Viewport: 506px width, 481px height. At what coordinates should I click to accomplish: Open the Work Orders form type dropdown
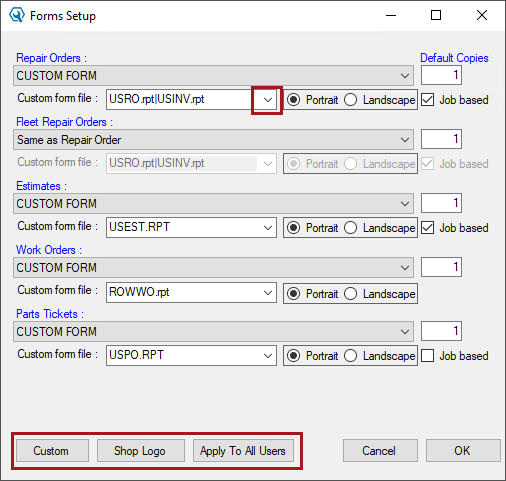[213, 268]
